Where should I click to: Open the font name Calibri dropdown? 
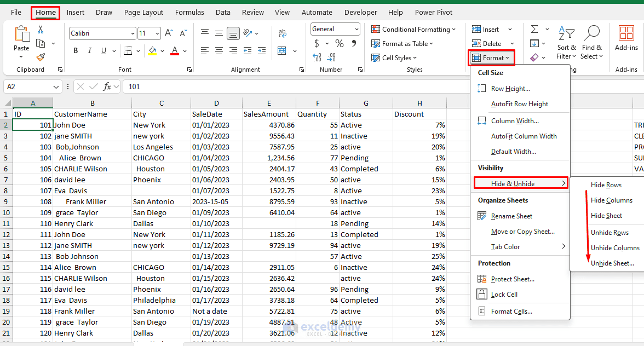coord(133,33)
